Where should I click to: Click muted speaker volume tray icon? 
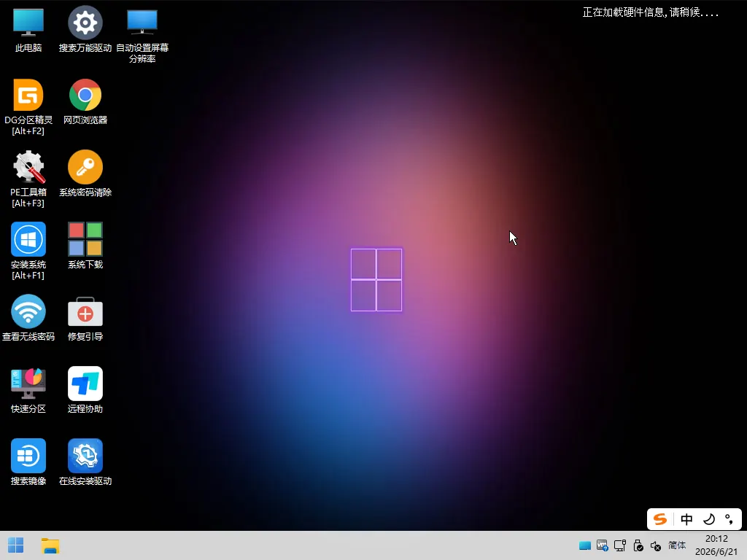pyautogui.click(x=656, y=546)
